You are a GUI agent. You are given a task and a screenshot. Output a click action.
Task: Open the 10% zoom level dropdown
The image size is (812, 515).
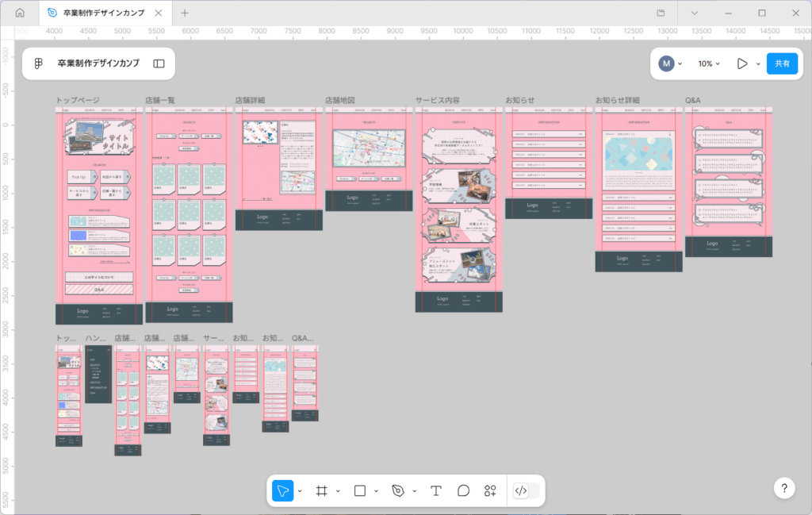pyautogui.click(x=709, y=63)
